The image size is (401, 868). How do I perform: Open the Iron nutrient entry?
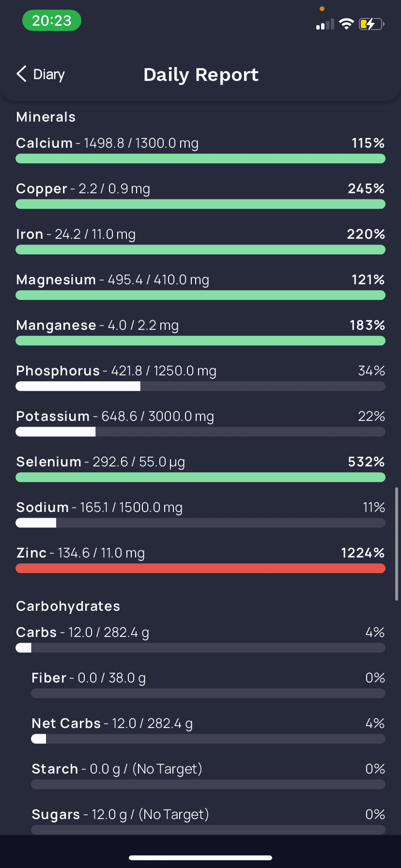click(200, 241)
